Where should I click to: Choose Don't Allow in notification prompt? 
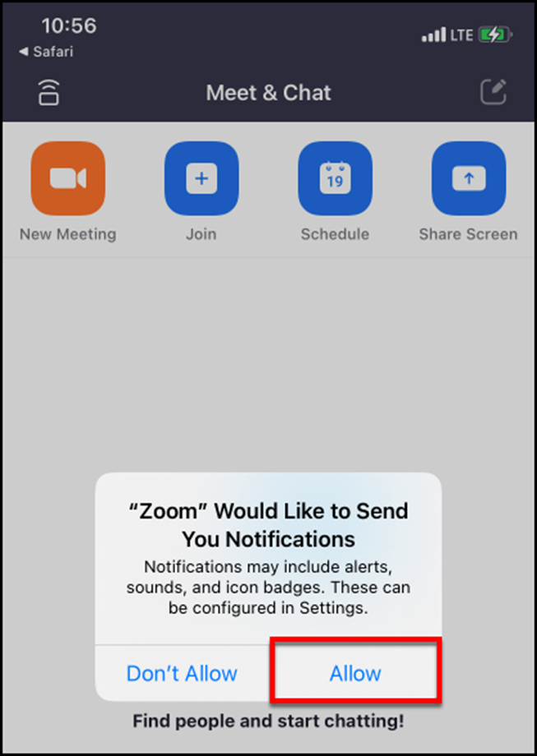182,673
